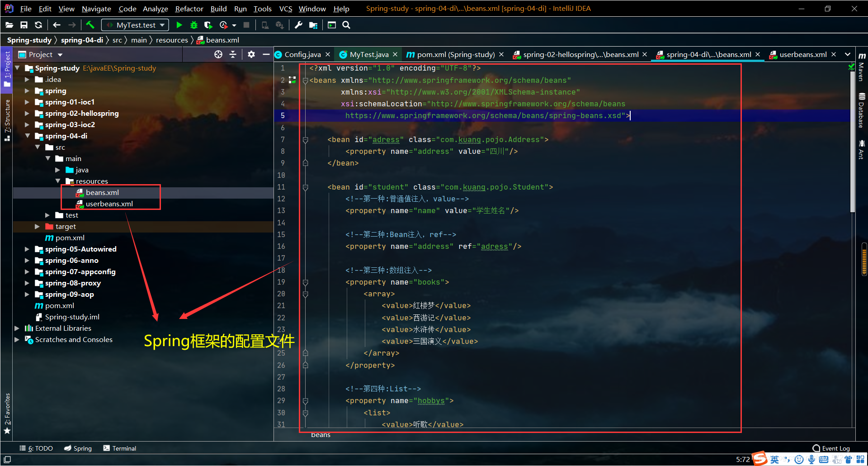The height and width of the screenshot is (466, 868).
Task: Show hidden editor tabs dropdown
Action: (848, 54)
